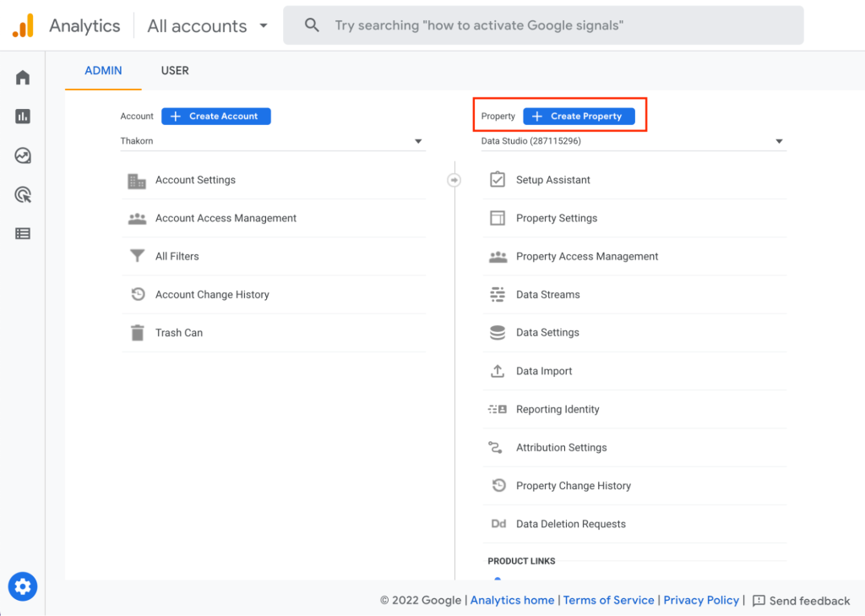Open Explore icon in left sidebar
The width and height of the screenshot is (865, 616).
pos(23,155)
